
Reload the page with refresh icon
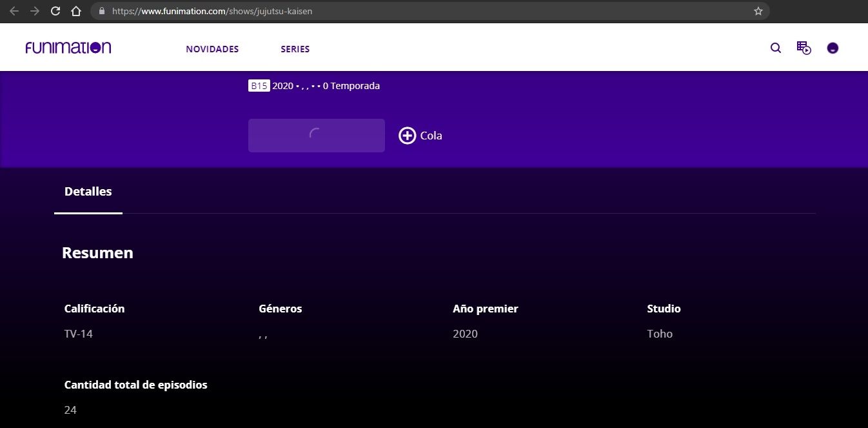pyautogui.click(x=55, y=11)
